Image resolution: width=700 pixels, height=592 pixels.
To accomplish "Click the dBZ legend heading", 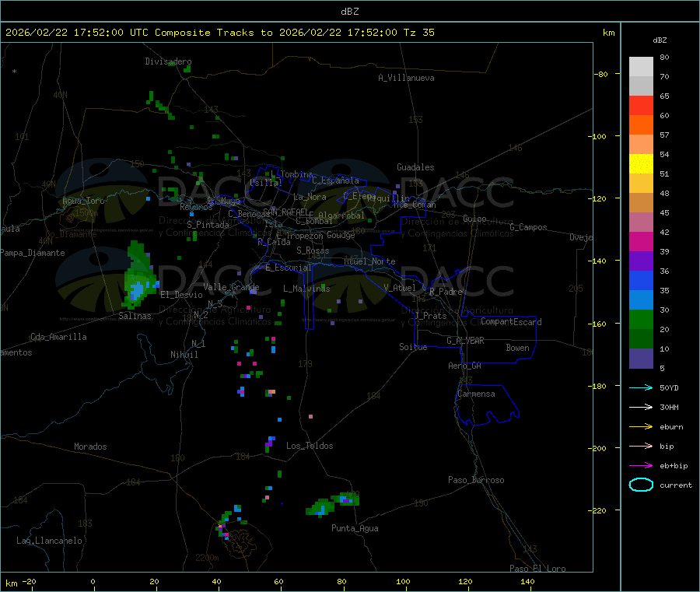I will click(660, 40).
